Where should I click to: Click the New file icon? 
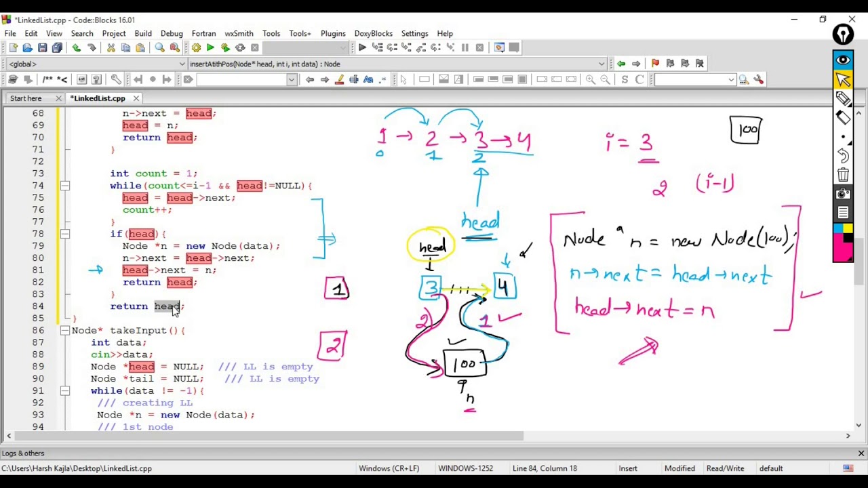[x=13, y=47]
